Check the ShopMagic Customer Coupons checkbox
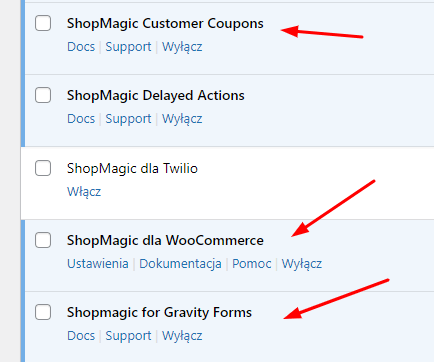 click(x=43, y=23)
